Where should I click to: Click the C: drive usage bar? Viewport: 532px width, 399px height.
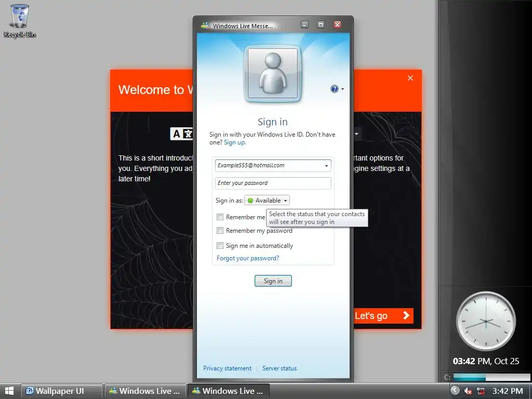[491, 377]
